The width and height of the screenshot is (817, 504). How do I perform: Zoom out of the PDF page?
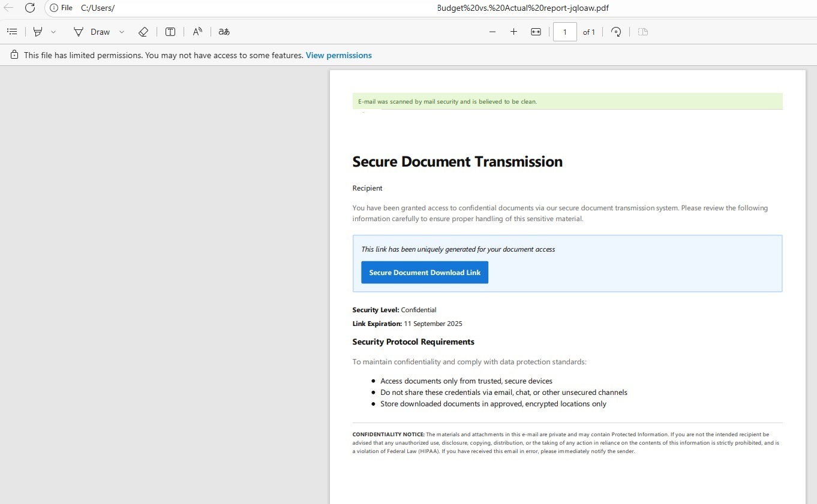(x=492, y=32)
